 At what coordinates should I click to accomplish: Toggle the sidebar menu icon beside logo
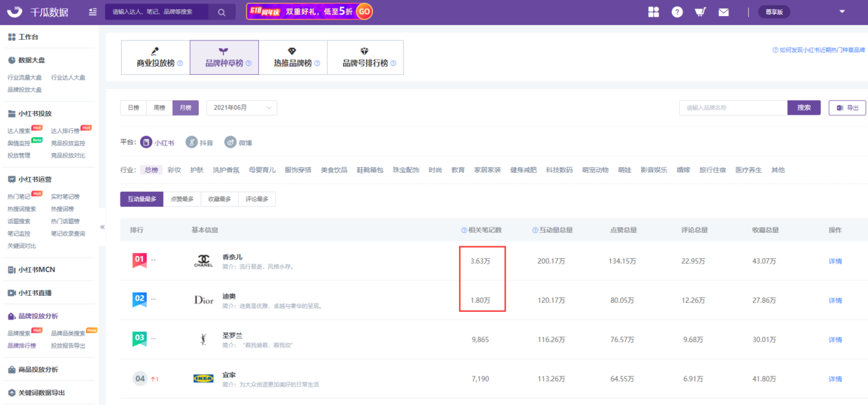tap(93, 12)
